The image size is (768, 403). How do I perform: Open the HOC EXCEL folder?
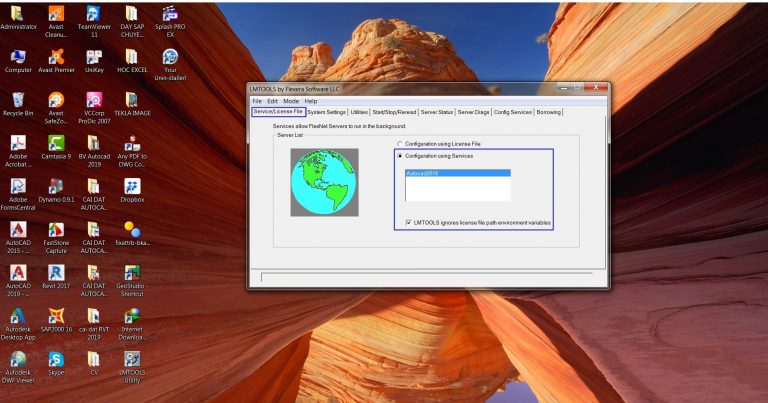click(x=132, y=60)
